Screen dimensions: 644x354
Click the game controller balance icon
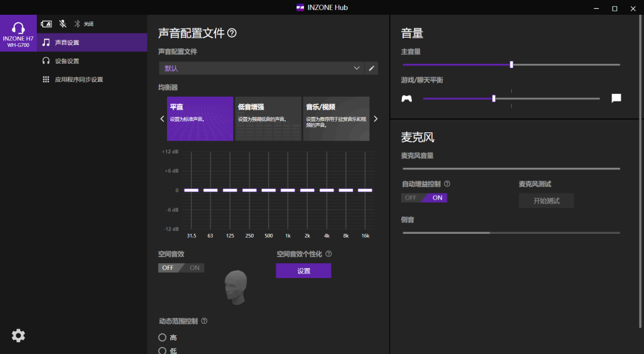point(407,98)
